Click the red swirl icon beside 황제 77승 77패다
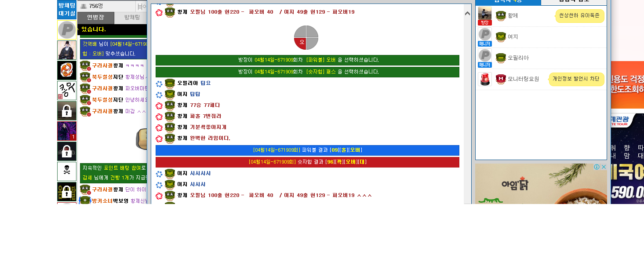This screenshot has height=277, width=644. click(x=159, y=106)
